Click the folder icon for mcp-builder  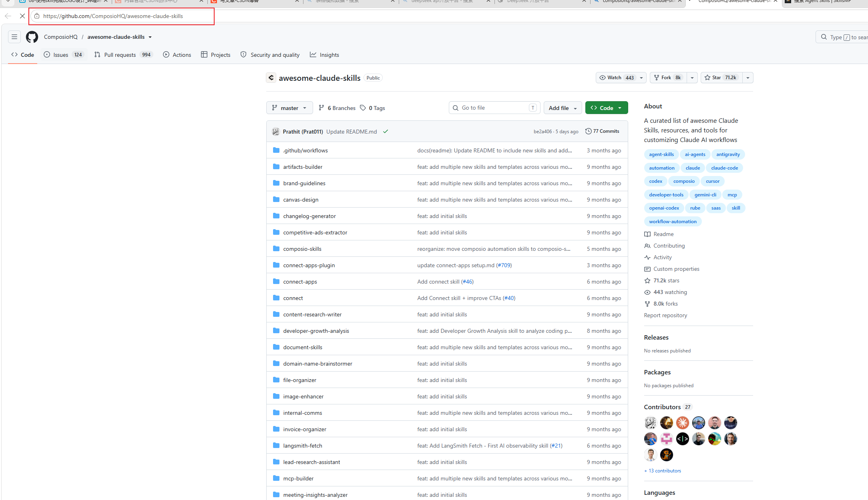pyautogui.click(x=276, y=478)
